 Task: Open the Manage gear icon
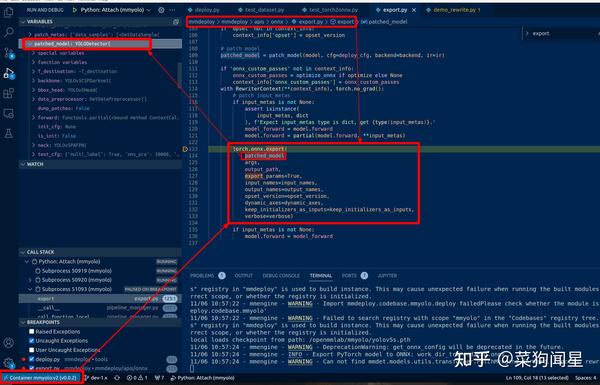(8, 363)
